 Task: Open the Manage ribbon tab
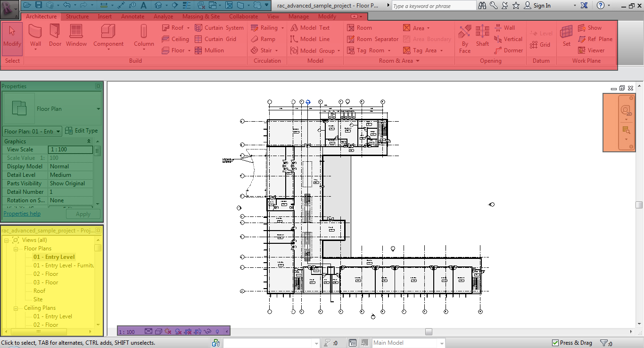[x=298, y=16]
